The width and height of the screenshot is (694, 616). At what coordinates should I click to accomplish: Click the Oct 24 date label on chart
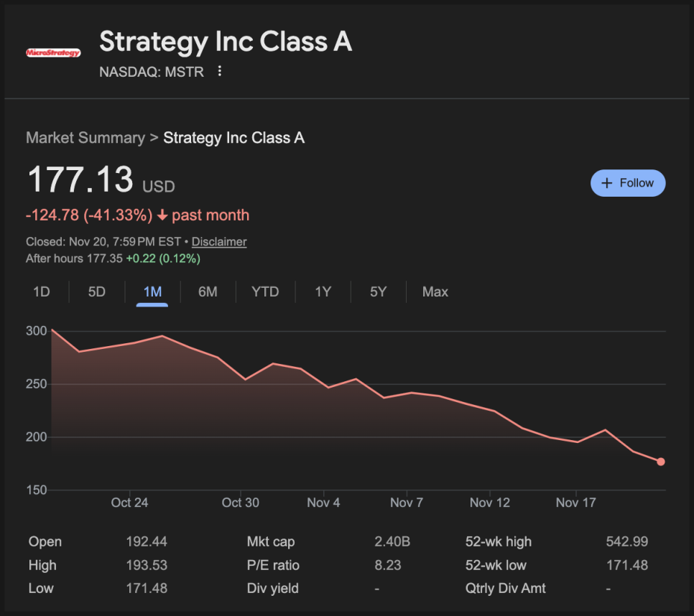point(130,503)
